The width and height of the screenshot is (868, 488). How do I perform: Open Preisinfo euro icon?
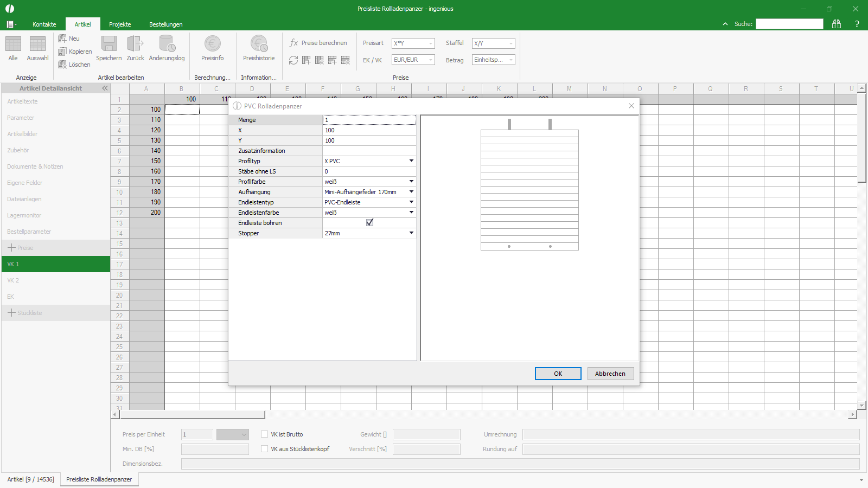pyautogui.click(x=213, y=43)
